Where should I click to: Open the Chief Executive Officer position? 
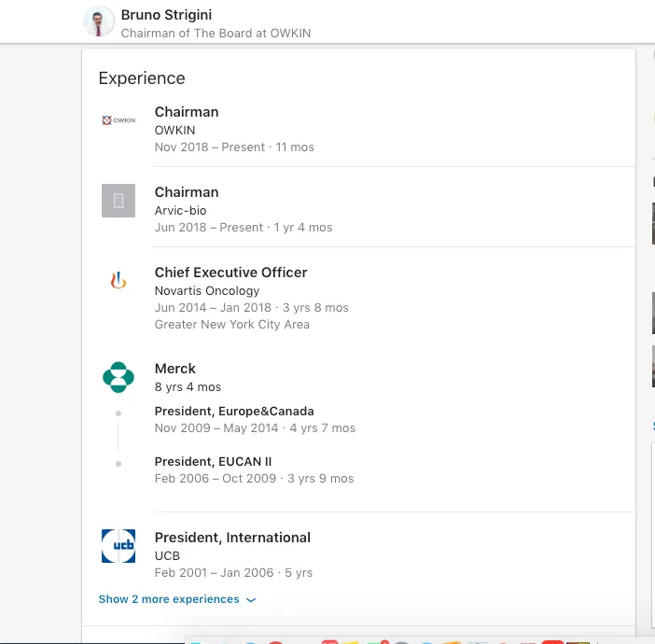point(231,273)
